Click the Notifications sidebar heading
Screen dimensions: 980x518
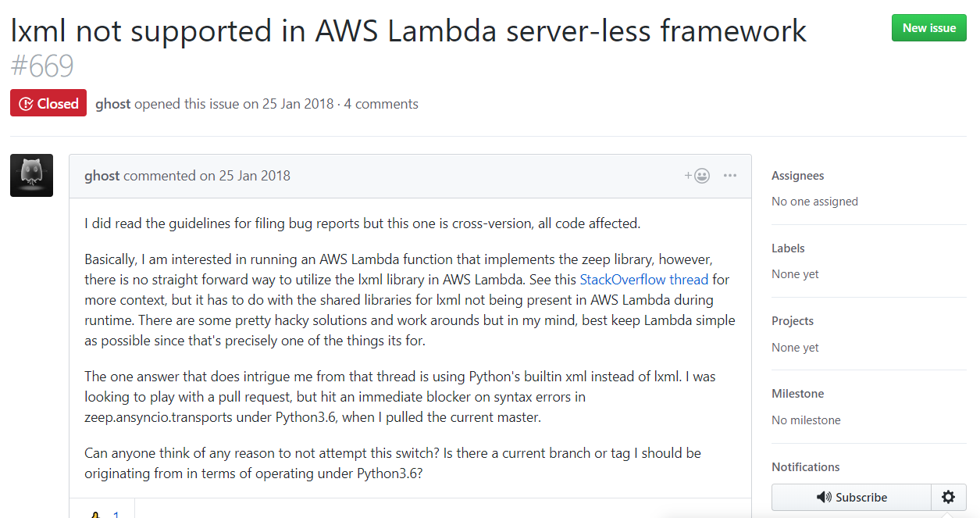(x=806, y=467)
